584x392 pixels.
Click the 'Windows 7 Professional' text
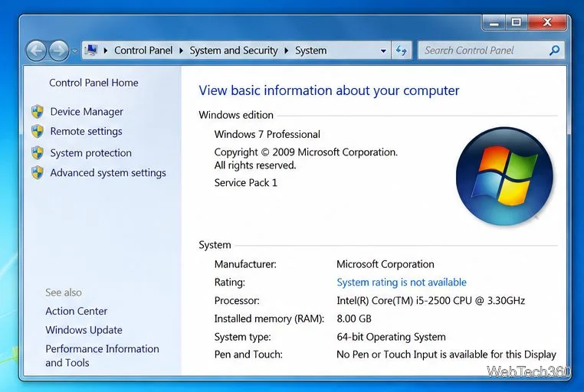coord(267,134)
